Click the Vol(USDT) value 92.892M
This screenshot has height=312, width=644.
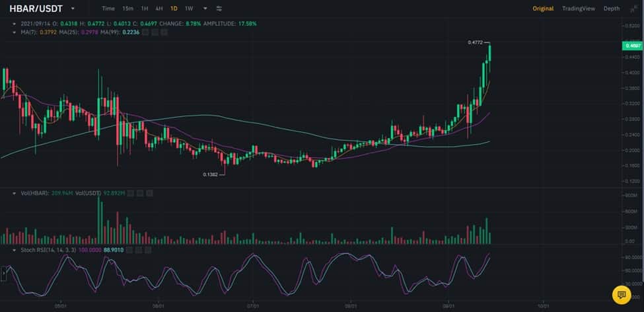point(114,193)
